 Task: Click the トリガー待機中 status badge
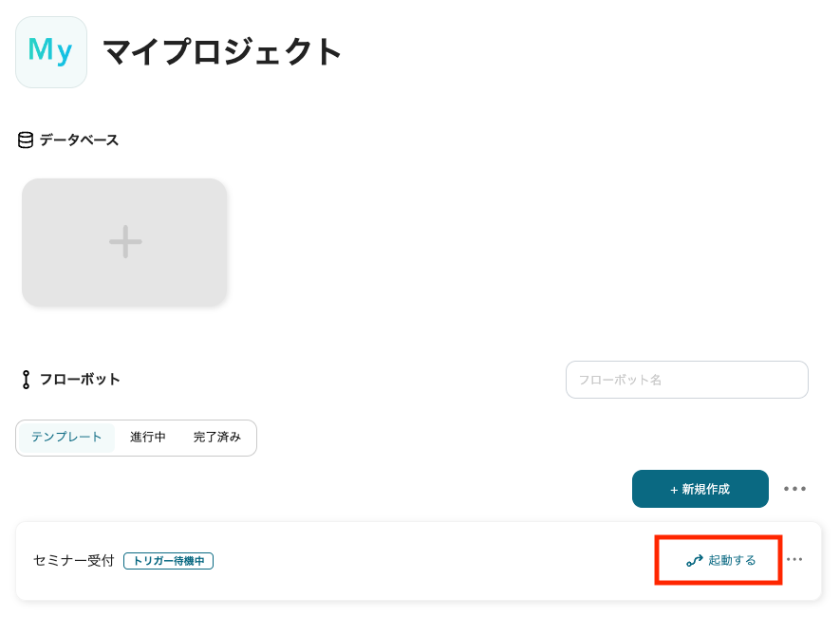[x=168, y=561]
